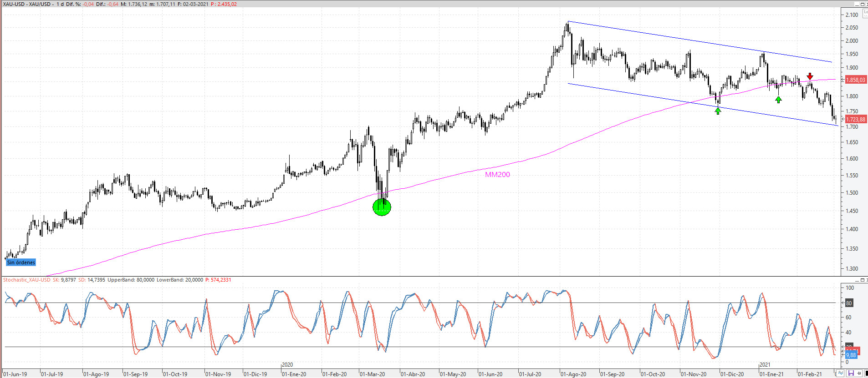The height and width of the screenshot is (378, 868).
Task: Click the red 1.858,03 price tag
Action: click(856, 80)
